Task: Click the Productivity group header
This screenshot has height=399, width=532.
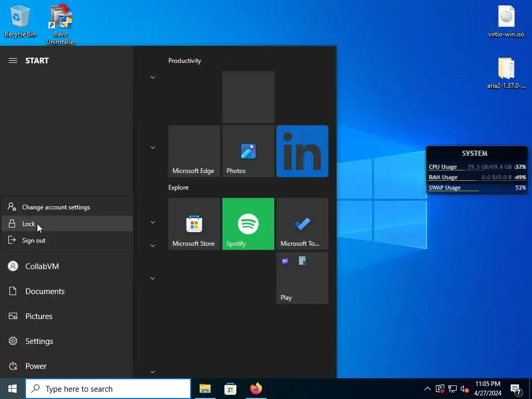Action: tap(184, 61)
